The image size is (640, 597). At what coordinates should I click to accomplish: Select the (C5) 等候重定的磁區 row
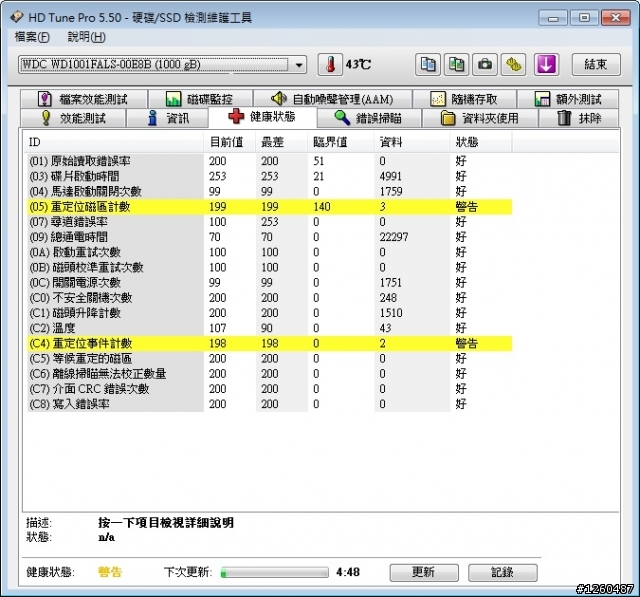[x=269, y=359]
